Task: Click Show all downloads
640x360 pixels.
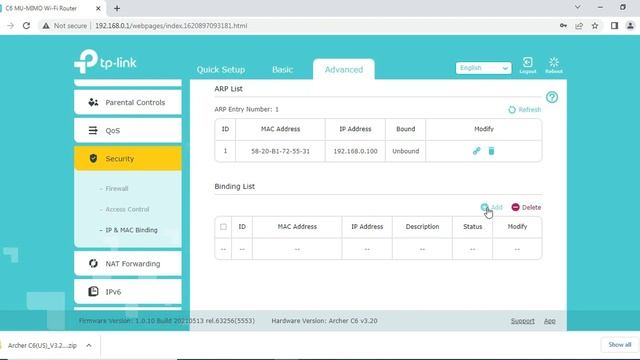Action: click(x=620, y=345)
